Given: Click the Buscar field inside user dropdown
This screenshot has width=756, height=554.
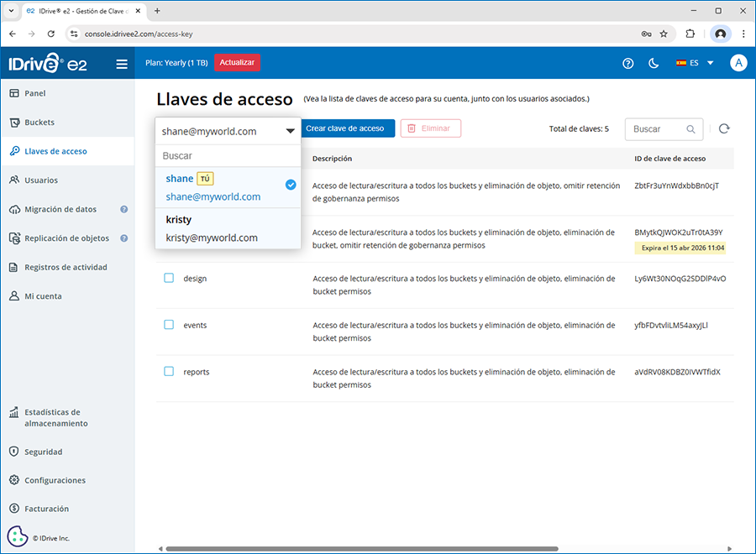Looking at the screenshot, I should tap(228, 156).
